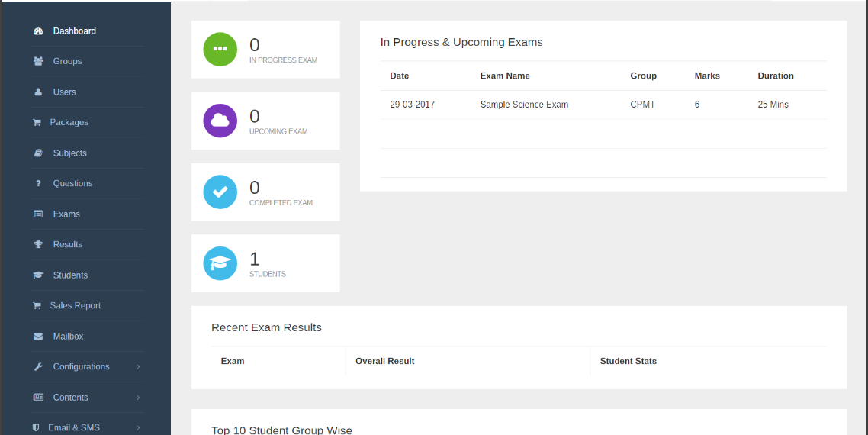Click the Marks column header
This screenshot has width=868, height=435.
click(708, 76)
